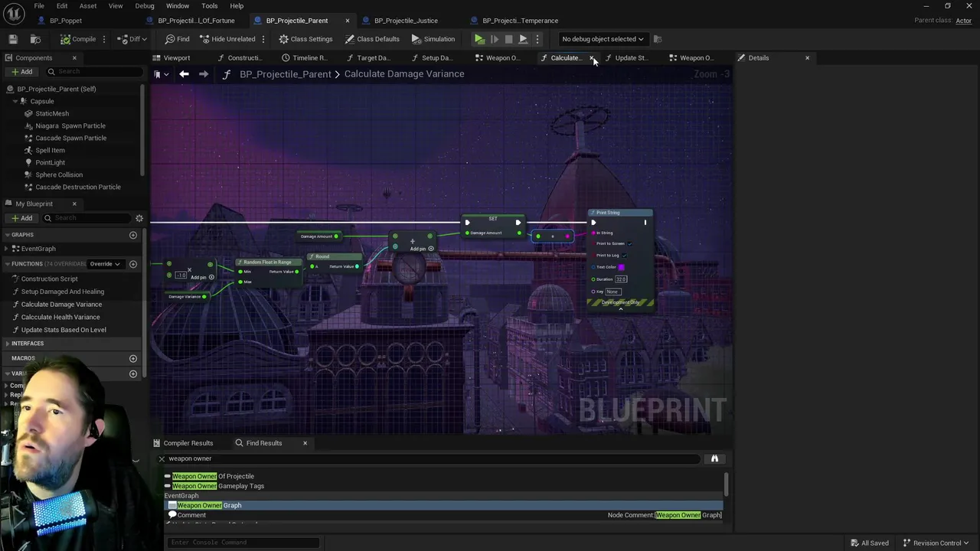Open the BP_Projectile_Justice asset tab
The image size is (980, 551).
pyautogui.click(x=406, y=21)
